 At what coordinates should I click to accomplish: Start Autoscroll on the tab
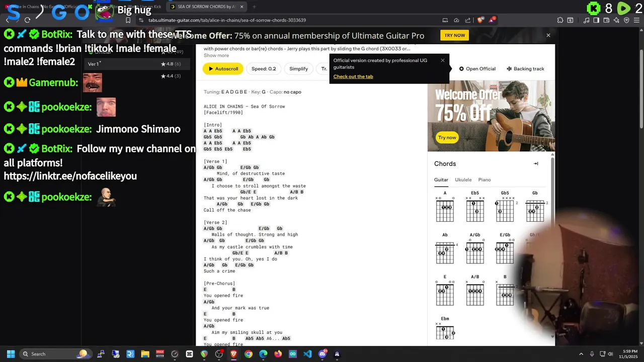(x=223, y=69)
